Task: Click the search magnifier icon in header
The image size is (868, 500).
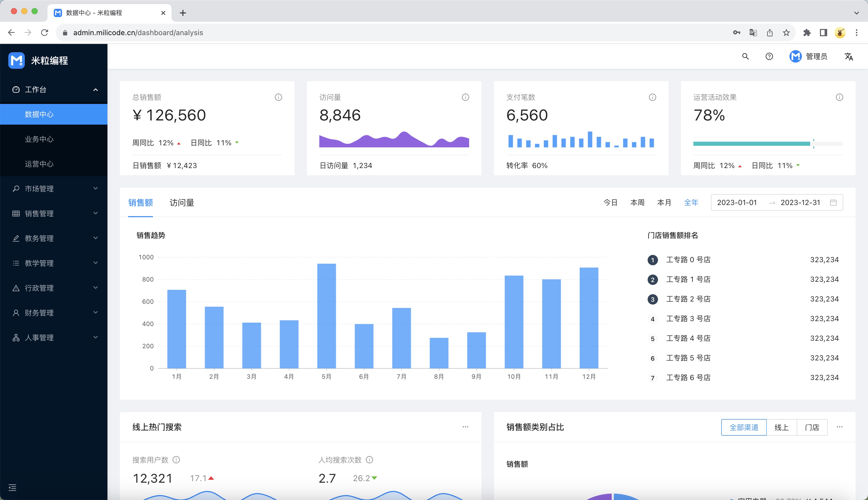Action: [745, 56]
